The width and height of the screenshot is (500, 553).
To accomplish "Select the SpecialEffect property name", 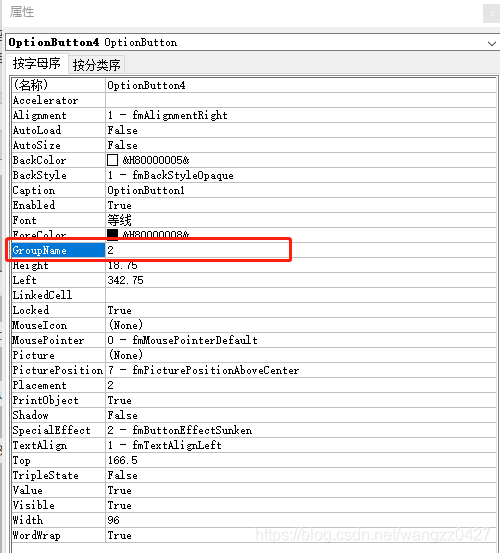I will coord(51,430).
